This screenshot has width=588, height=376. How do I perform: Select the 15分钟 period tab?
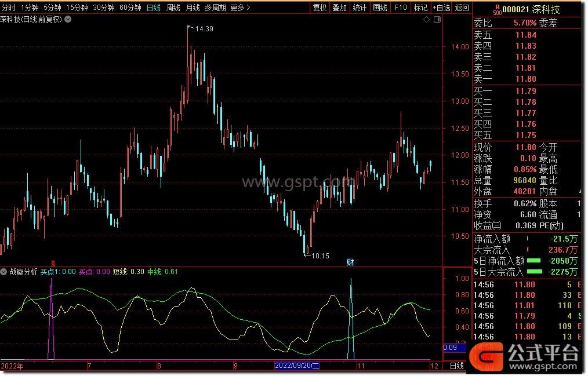coord(77,8)
